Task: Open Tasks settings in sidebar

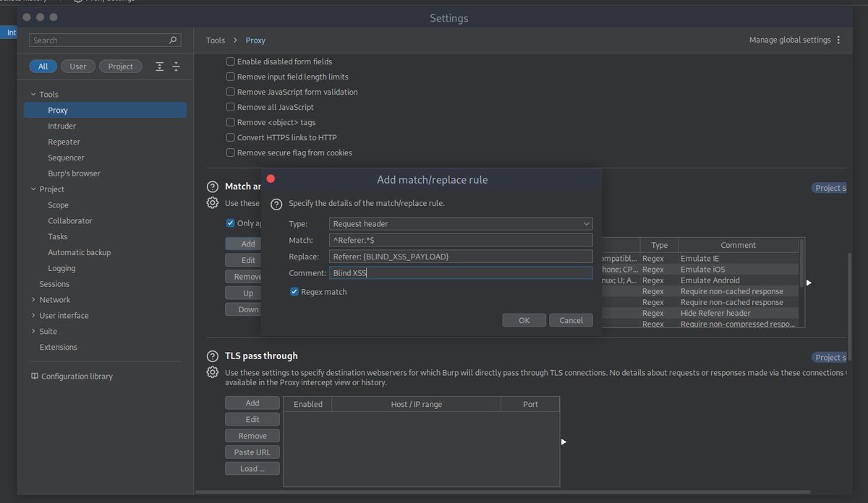Action: [58, 237]
